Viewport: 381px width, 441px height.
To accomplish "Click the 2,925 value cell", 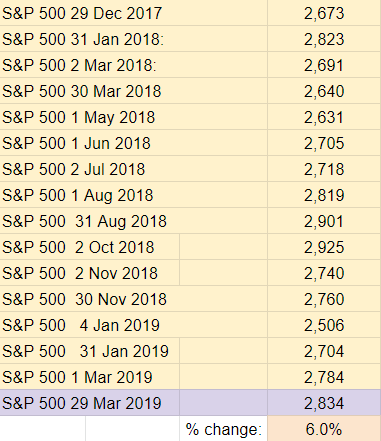I will 324,247.
